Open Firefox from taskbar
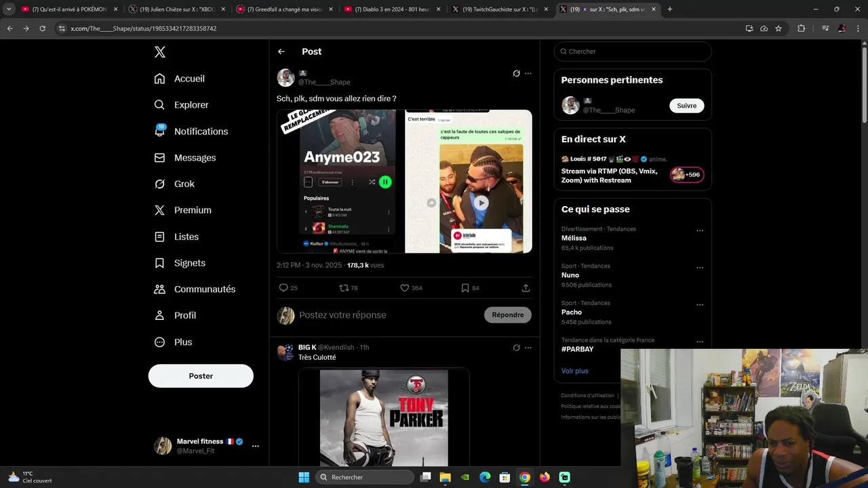Image resolution: width=868 pixels, height=488 pixels. pyautogui.click(x=545, y=477)
